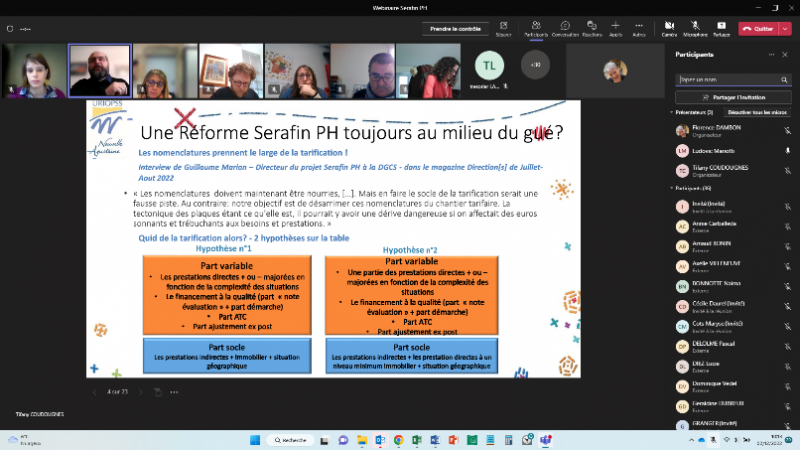The width and height of the screenshot is (800, 450).
Task: Toggle mic icon for Ludovic Marotti
Action: tap(787, 151)
